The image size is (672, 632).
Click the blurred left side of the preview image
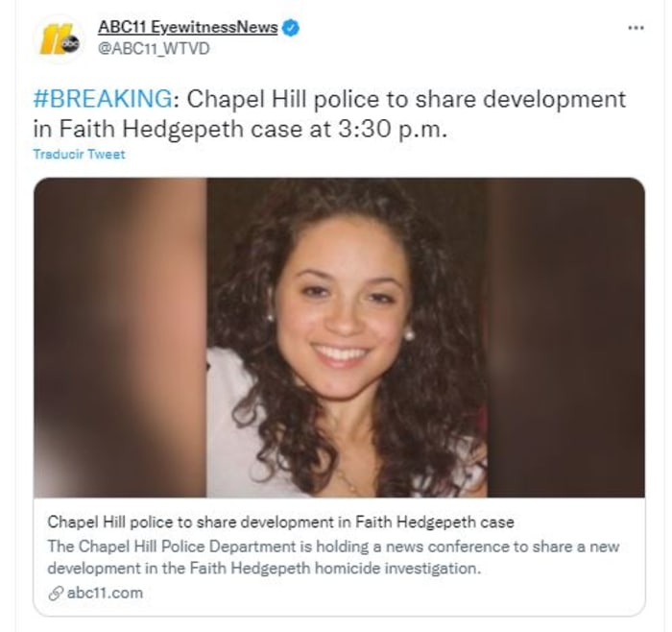tap(120, 338)
